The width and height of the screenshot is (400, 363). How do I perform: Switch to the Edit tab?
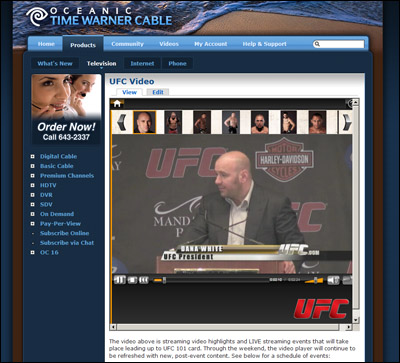tap(158, 92)
